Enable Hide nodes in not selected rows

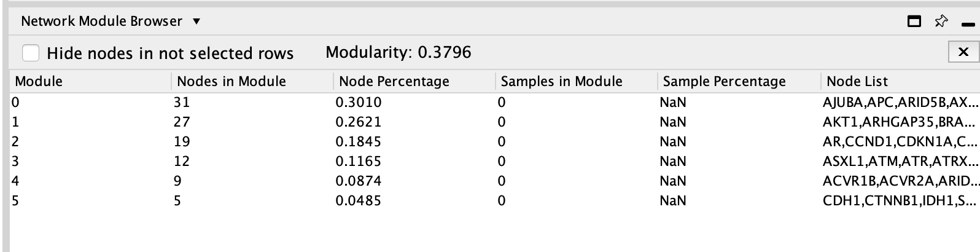point(31,53)
